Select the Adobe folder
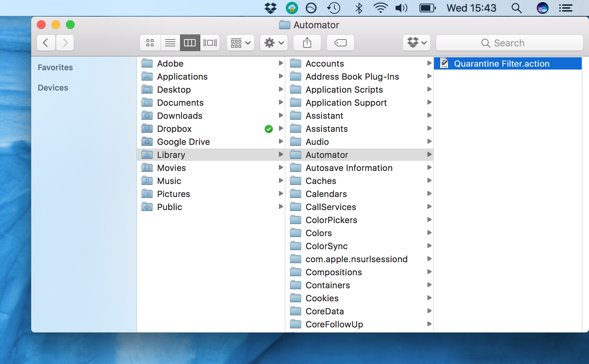 [211, 63]
